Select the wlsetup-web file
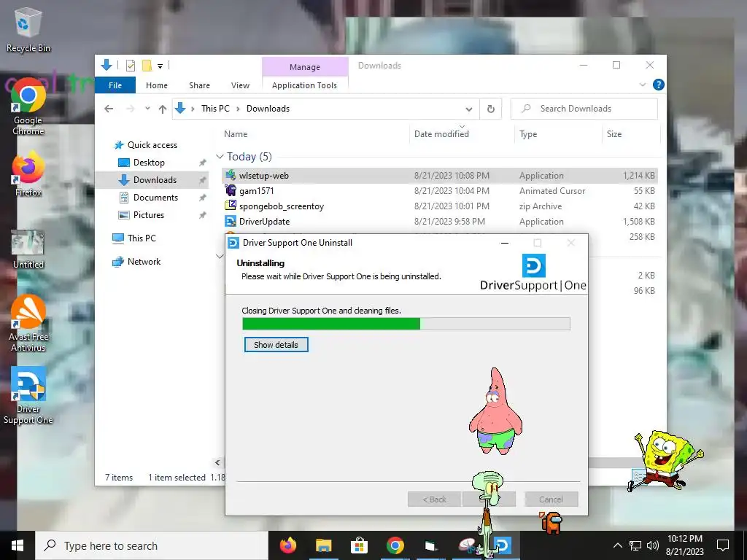The height and width of the screenshot is (560, 747). [440, 176]
